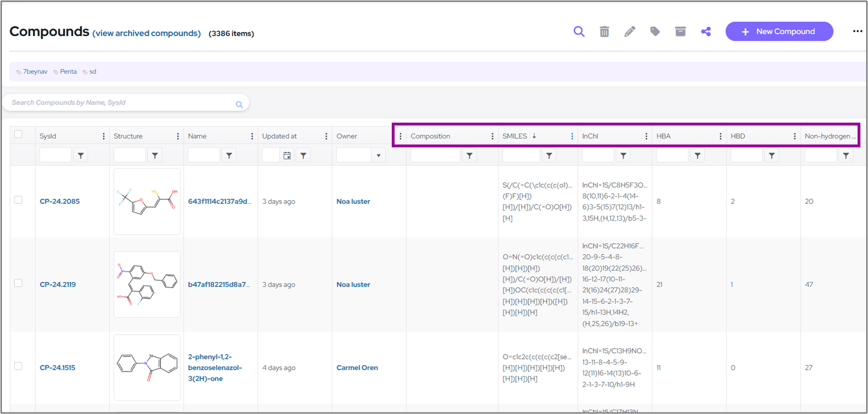Click the HBA column header
The height and width of the screenshot is (414, 868).
point(663,136)
